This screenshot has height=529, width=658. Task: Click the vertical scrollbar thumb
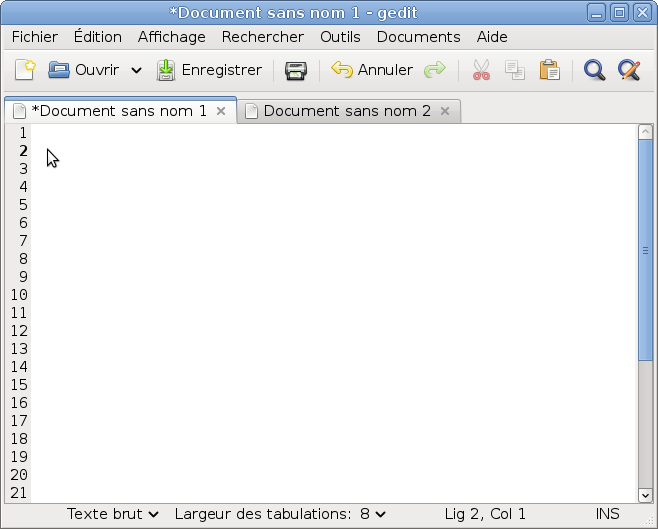[645, 250]
